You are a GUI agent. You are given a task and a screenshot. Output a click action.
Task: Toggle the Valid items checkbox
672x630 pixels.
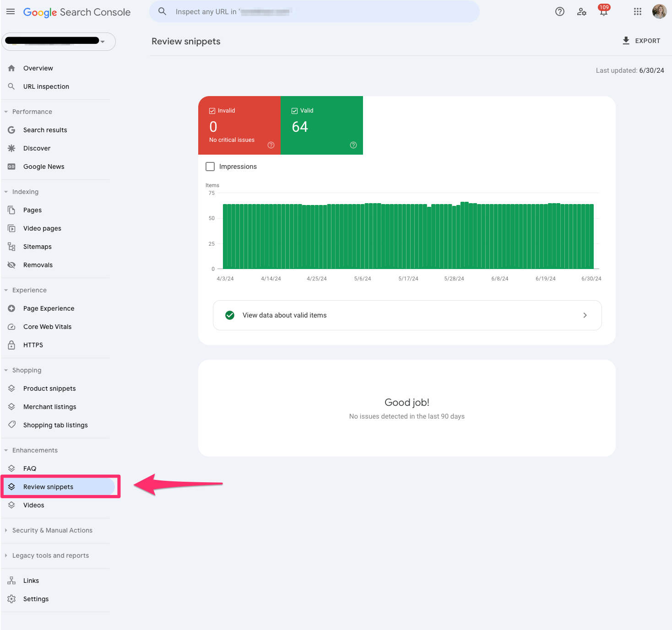(x=294, y=111)
